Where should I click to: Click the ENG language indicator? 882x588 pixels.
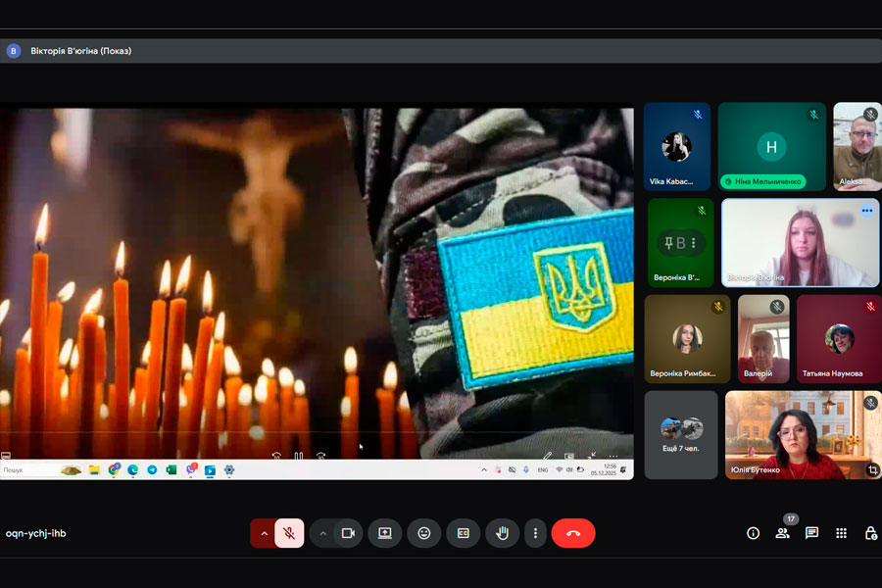pos(543,469)
